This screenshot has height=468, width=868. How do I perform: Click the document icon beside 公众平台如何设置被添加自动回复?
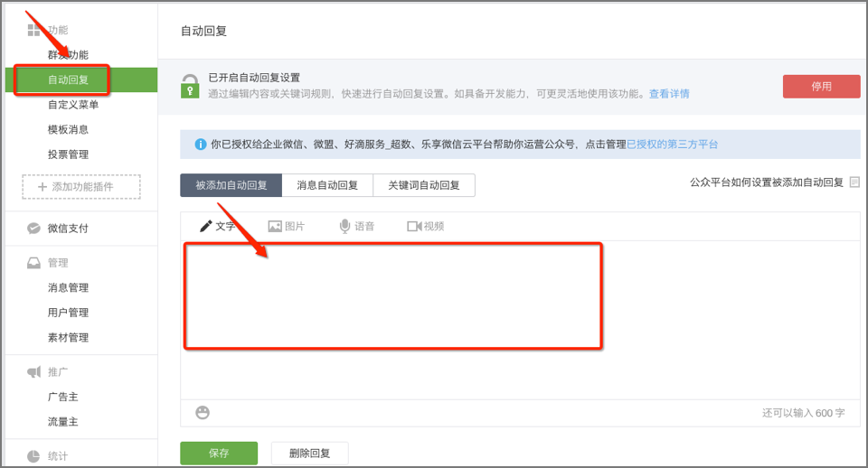click(x=854, y=183)
